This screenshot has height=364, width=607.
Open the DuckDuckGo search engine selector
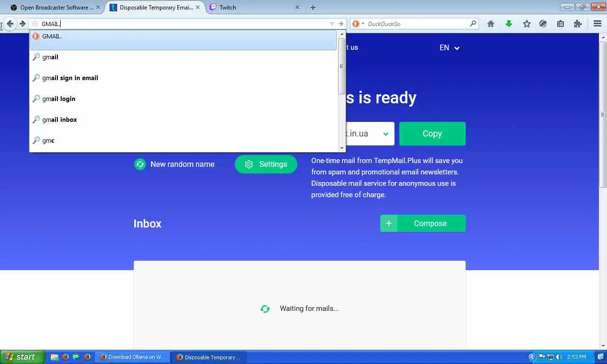[x=359, y=24]
